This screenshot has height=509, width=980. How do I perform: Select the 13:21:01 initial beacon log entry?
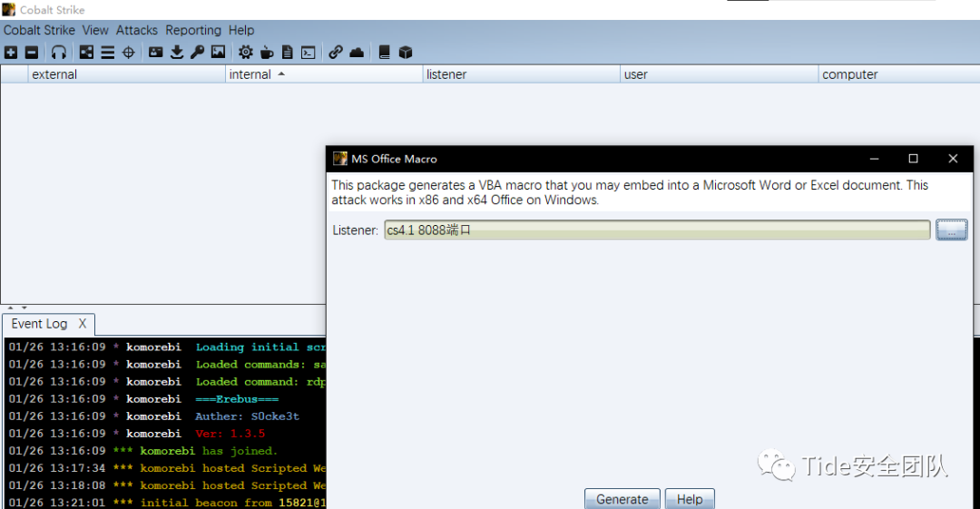pyautogui.click(x=166, y=503)
